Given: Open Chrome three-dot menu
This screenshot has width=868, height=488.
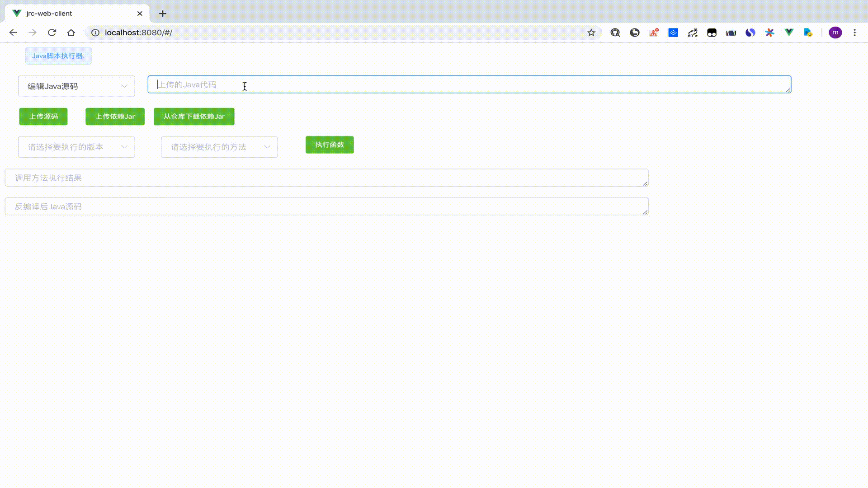Looking at the screenshot, I should click(x=854, y=33).
